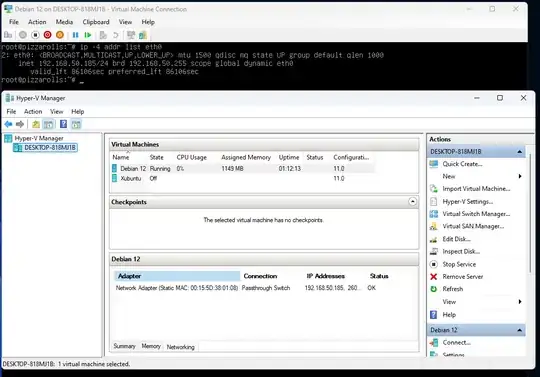Click the Adapter column header

pyautogui.click(x=177, y=276)
